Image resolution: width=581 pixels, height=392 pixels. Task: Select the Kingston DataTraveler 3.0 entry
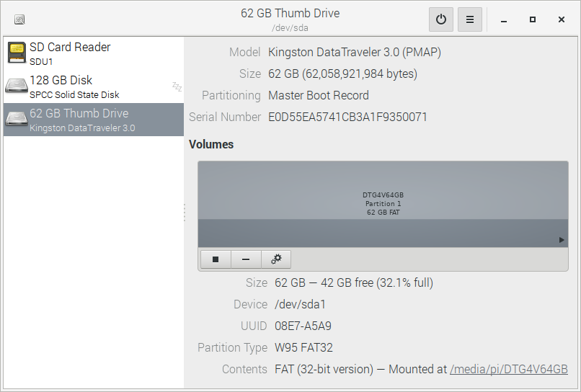point(94,120)
